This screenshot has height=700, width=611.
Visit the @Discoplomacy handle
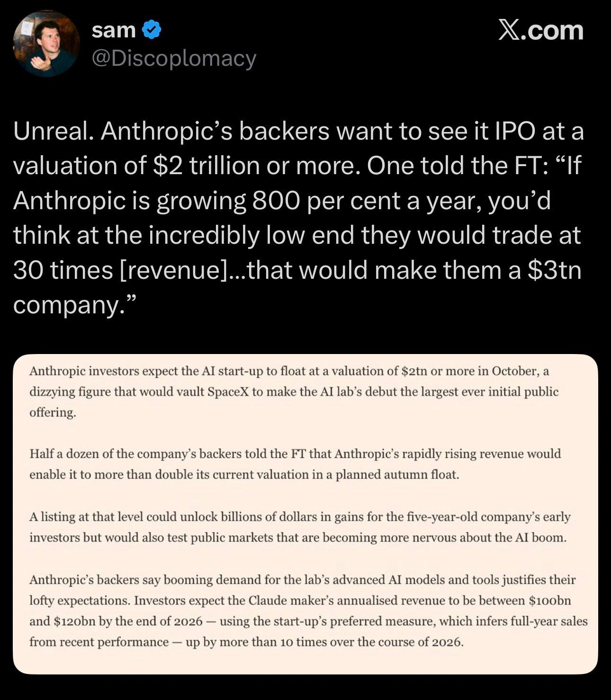tap(174, 59)
